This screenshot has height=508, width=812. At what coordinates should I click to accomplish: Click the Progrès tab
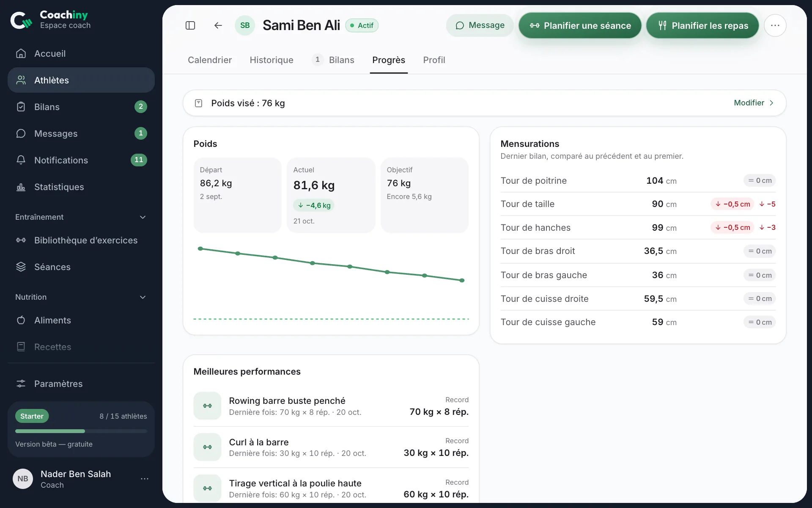(389, 60)
